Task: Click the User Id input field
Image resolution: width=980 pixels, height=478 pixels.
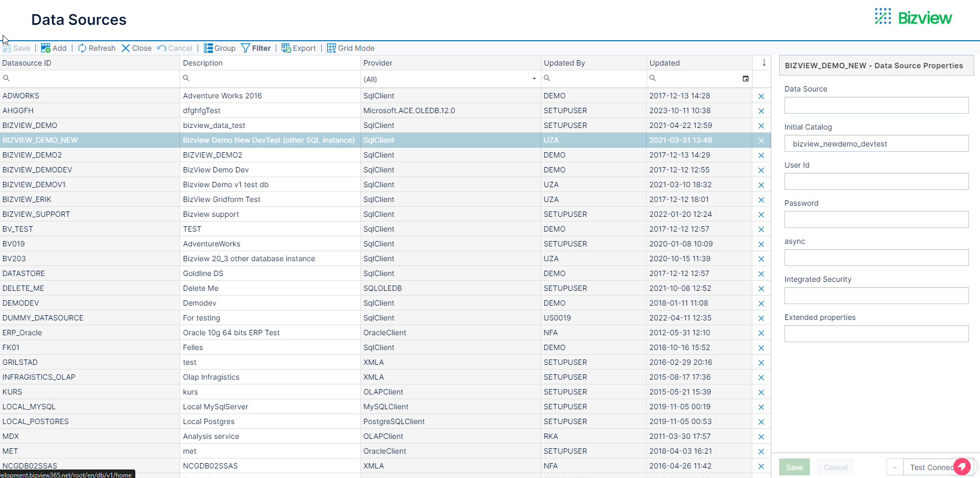Action: tap(876, 181)
